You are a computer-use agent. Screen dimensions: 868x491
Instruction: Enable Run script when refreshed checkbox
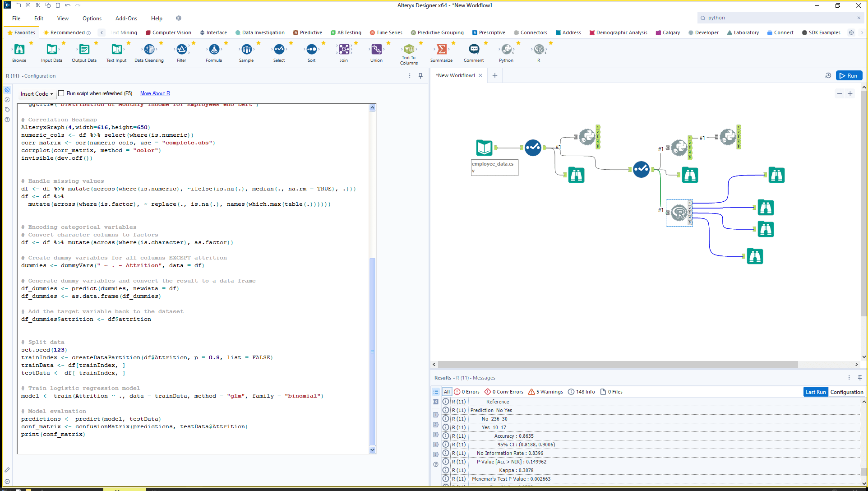point(61,93)
